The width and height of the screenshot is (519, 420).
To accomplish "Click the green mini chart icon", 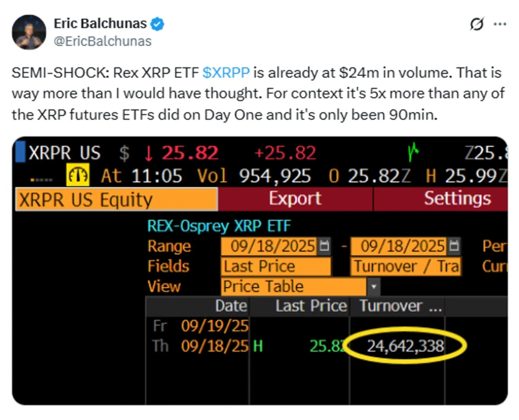I will click(x=413, y=154).
